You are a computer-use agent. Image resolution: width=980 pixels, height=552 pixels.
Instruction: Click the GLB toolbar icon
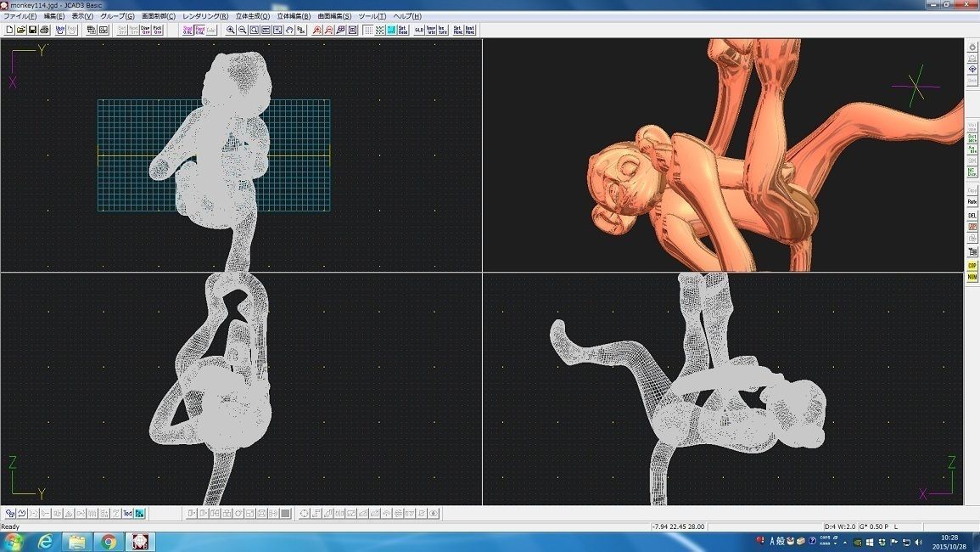pos(419,30)
